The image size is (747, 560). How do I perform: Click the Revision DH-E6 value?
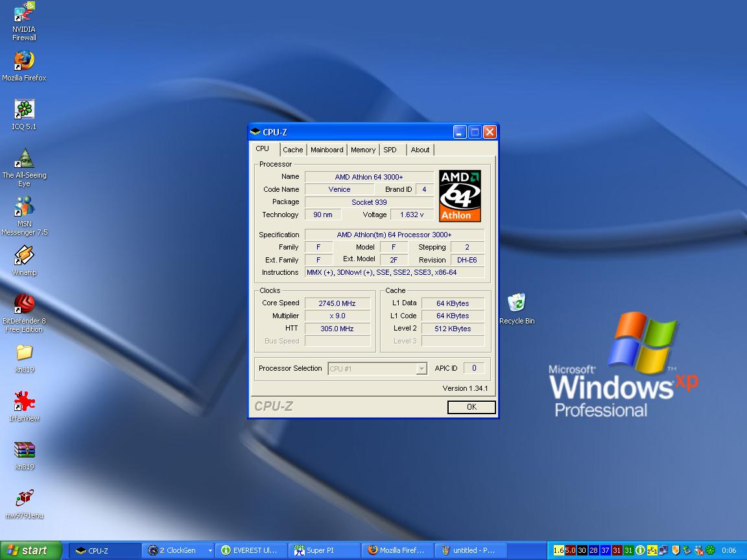(x=467, y=260)
